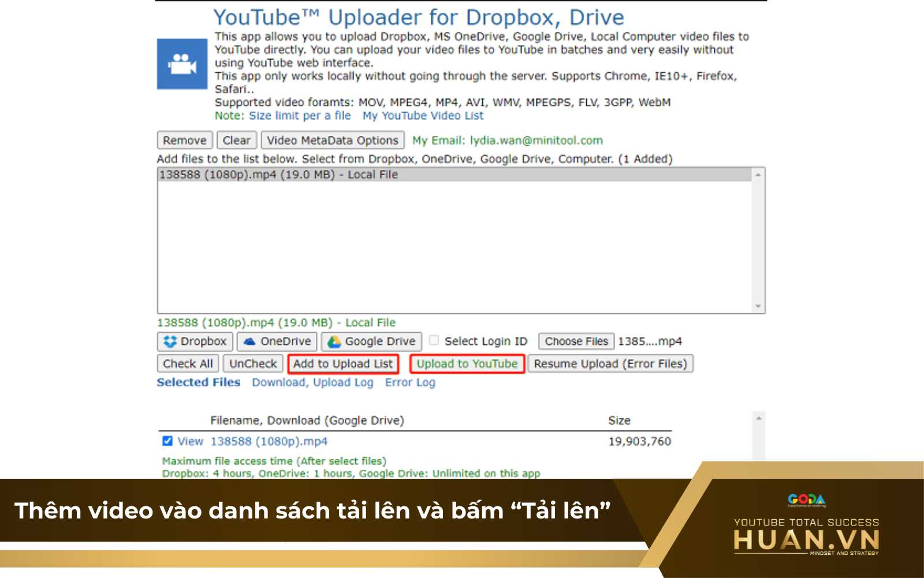Click the Check All button

188,364
